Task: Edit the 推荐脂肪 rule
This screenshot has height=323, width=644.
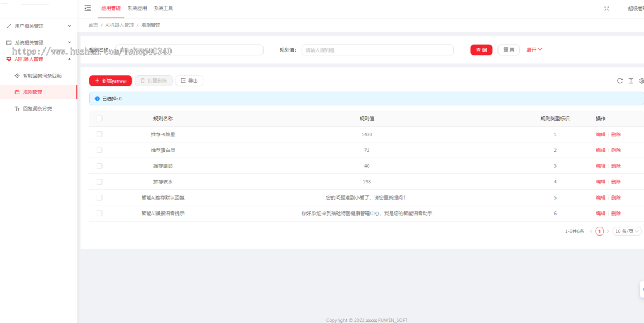Action: click(601, 166)
